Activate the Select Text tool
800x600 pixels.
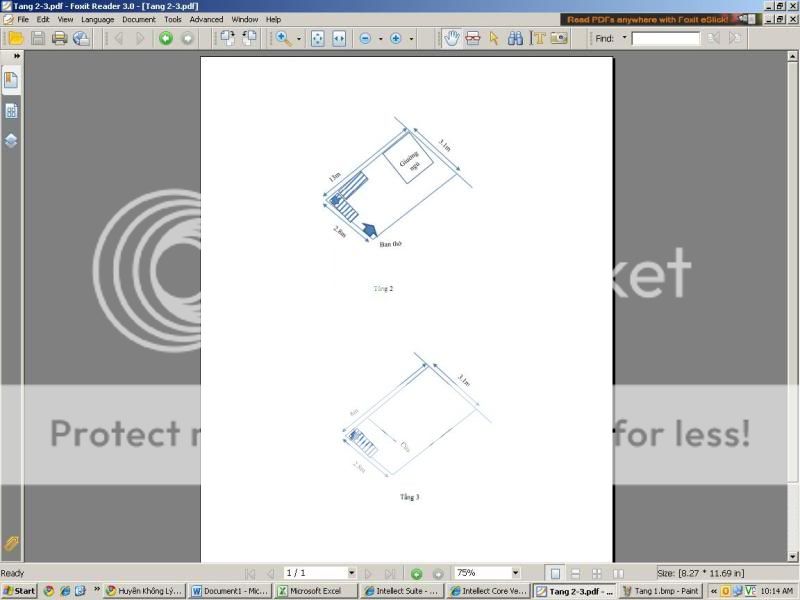pyautogui.click(x=536, y=39)
